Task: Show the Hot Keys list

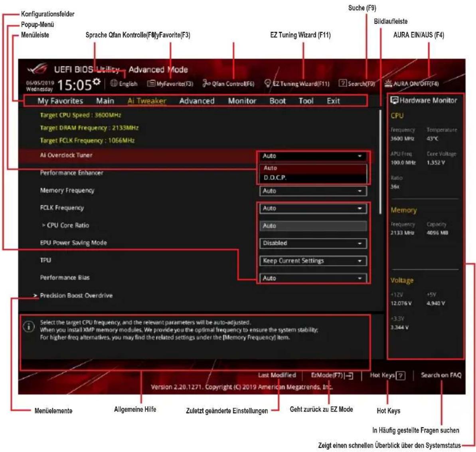Action: (387, 375)
